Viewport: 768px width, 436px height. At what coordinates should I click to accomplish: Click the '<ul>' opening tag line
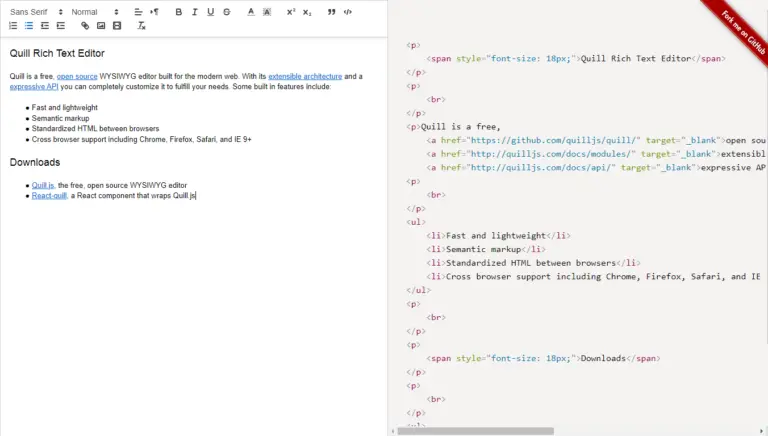[x=416, y=222]
